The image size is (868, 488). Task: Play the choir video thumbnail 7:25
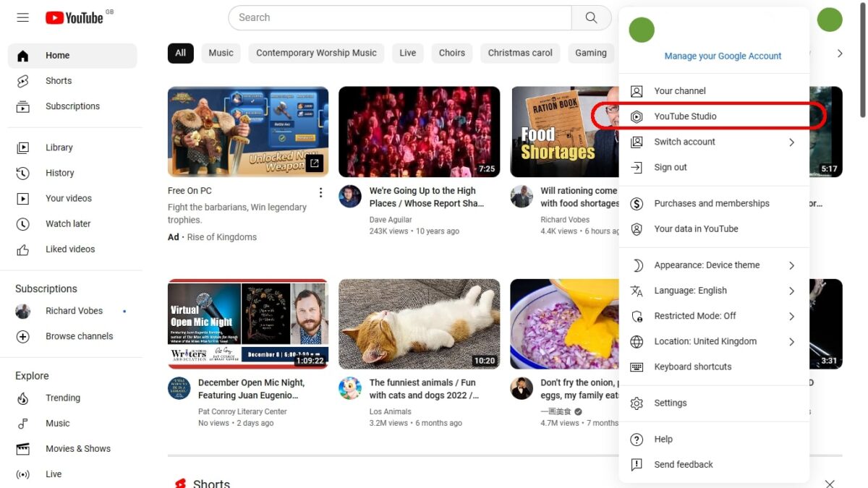click(419, 132)
